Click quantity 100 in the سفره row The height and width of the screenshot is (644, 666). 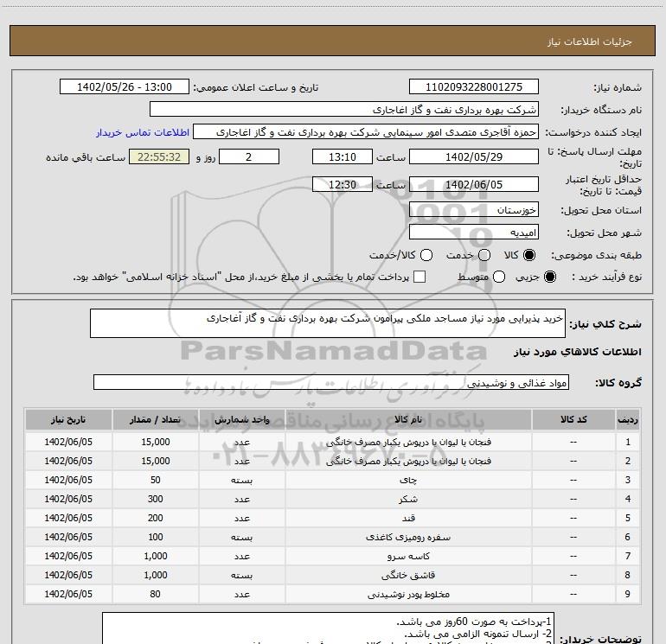coord(156,537)
